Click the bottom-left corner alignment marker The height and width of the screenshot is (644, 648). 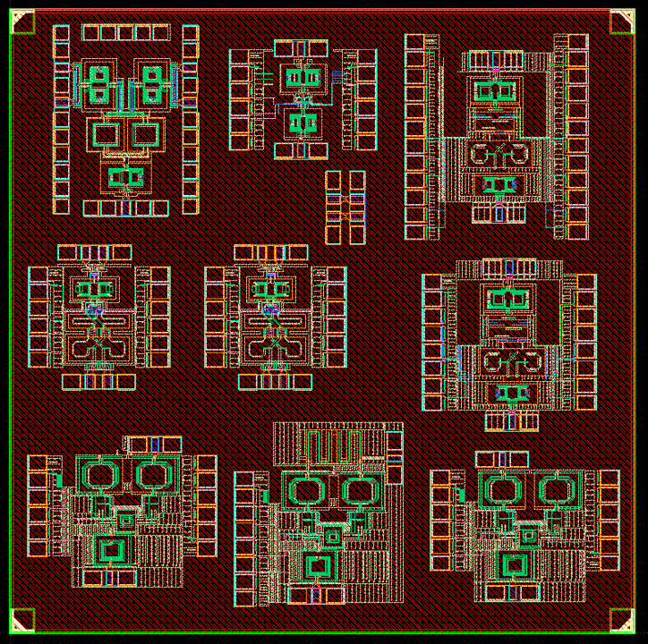(22, 619)
